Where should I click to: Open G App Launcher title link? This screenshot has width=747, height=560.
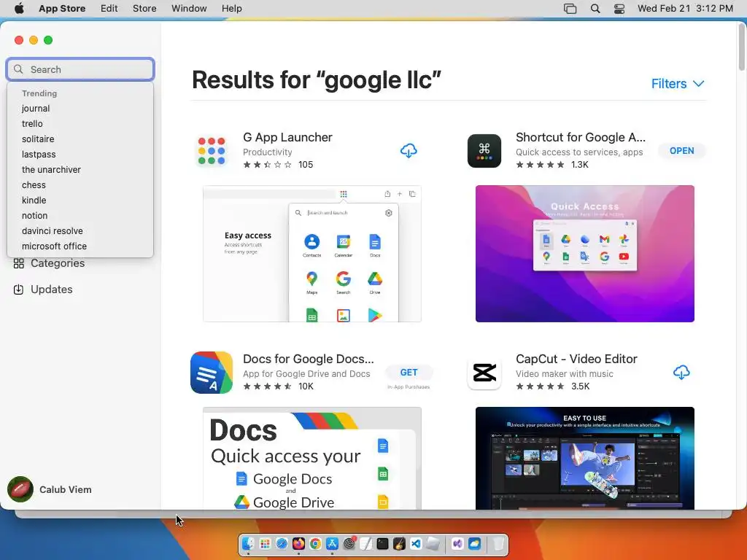pyautogui.click(x=287, y=138)
